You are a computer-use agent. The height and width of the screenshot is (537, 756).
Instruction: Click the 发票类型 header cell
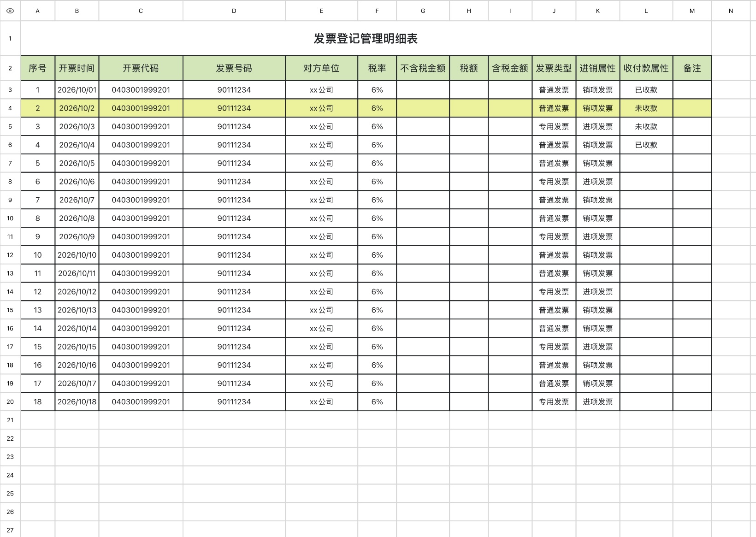click(x=554, y=68)
